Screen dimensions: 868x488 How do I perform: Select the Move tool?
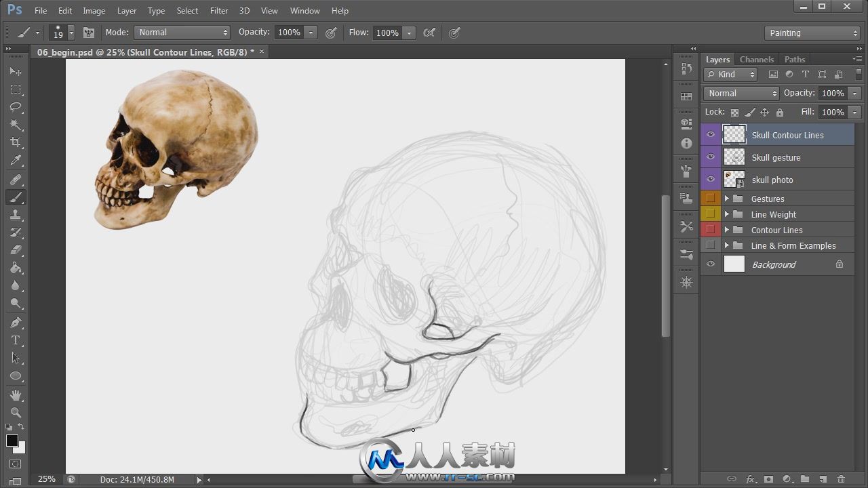pos(16,71)
